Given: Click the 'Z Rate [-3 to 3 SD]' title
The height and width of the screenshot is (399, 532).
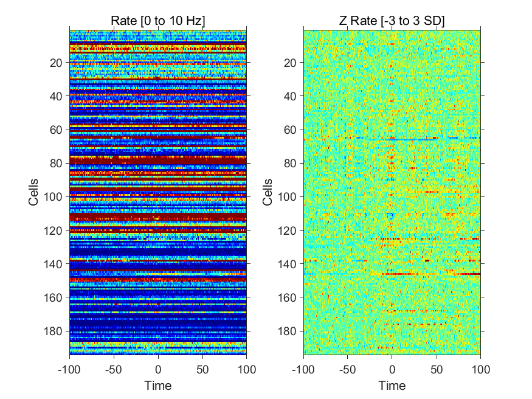Looking at the screenshot, I should click(x=392, y=21).
